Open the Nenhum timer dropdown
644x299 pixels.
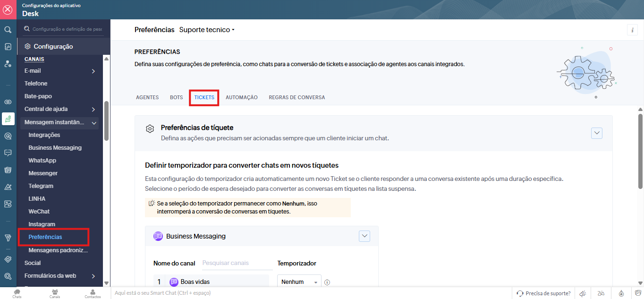pos(299,282)
